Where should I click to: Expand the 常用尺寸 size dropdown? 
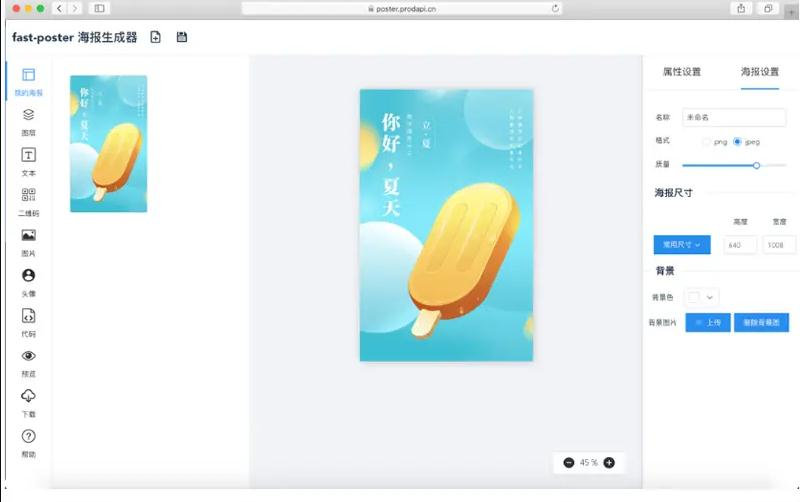coord(682,245)
